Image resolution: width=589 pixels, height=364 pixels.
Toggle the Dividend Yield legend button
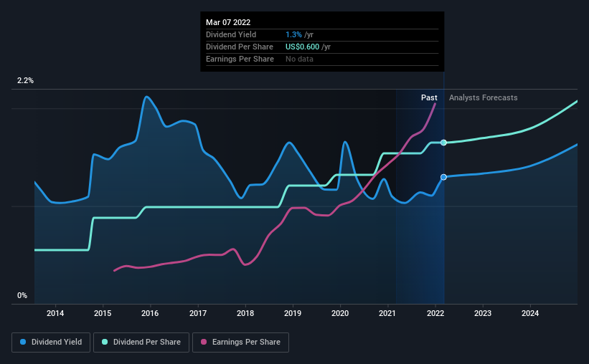pyautogui.click(x=51, y=343)
